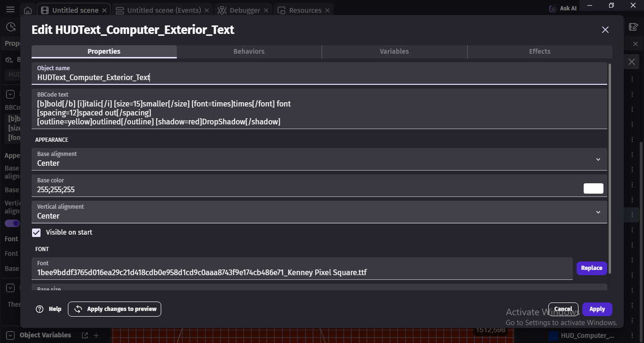Viewport: 644px width, 343px height.
Task: Click into the Object name field
Action: click(x=319, y=73)
